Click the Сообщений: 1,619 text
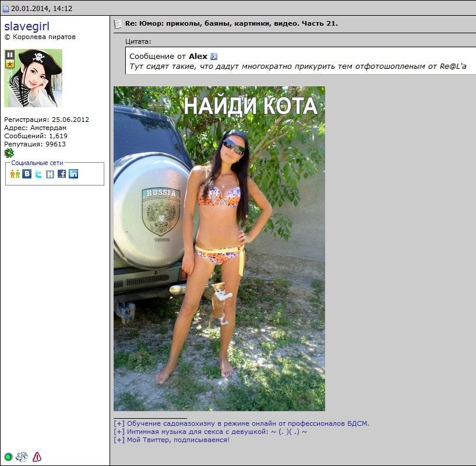 coord(36,136)
